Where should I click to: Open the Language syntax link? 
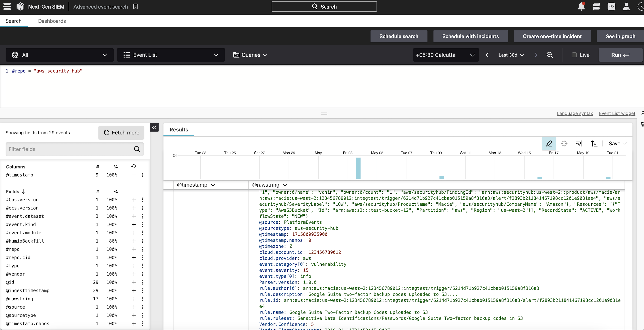click(575, 113)
